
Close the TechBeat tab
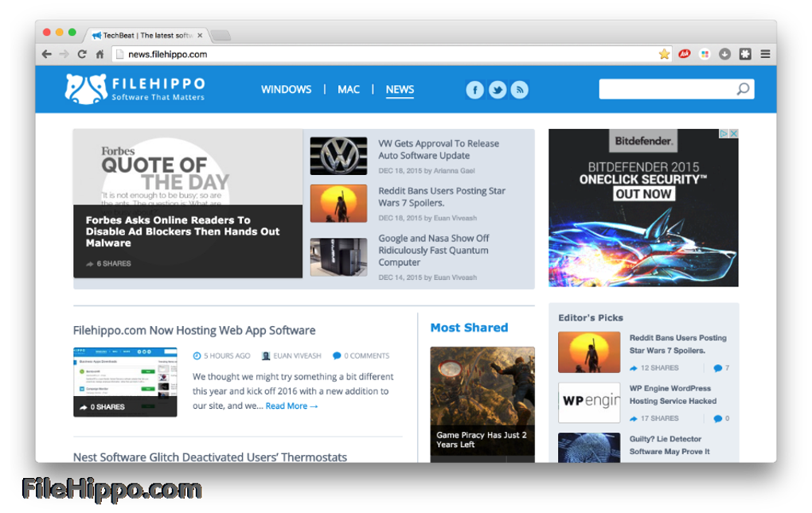click(200, 35)
